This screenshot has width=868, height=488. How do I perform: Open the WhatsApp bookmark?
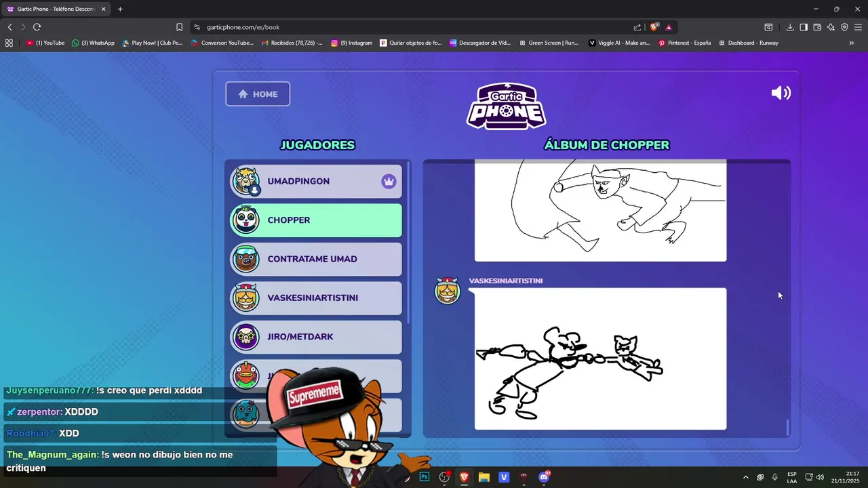pyautogui.click(x=94, y=43)
